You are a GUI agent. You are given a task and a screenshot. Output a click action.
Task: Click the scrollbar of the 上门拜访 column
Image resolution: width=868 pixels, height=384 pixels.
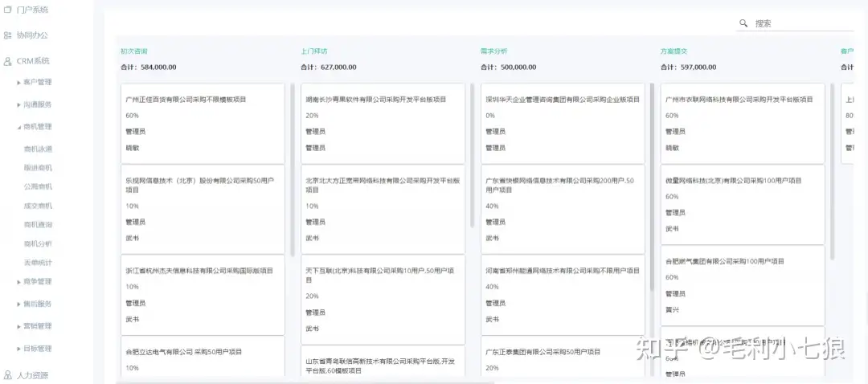coord(473,155)
